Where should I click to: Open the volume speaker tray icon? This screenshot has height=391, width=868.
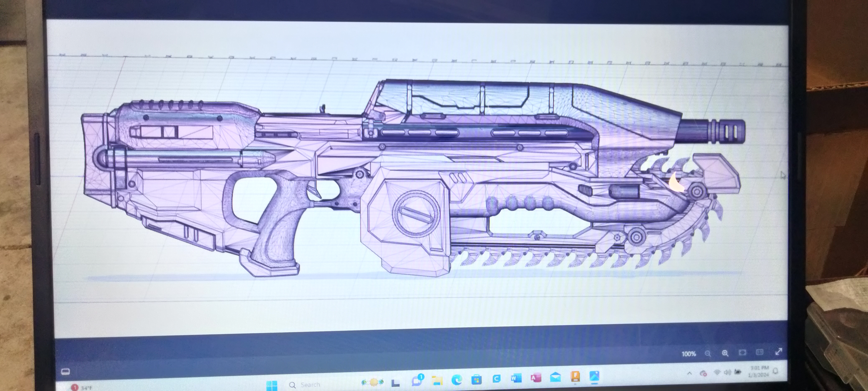pos(727,372)
